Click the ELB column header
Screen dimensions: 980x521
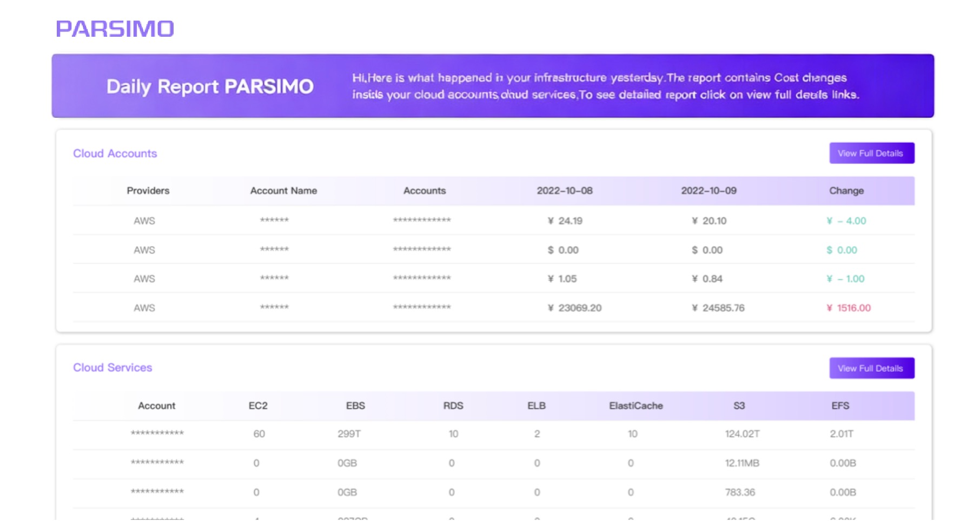pos(537,406)
